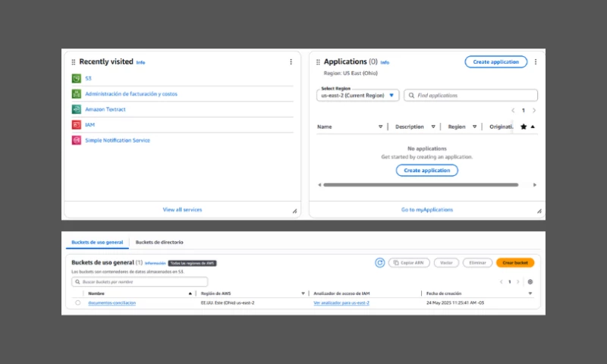Focus the Buscar buckets por nombre field

[140, 282]
